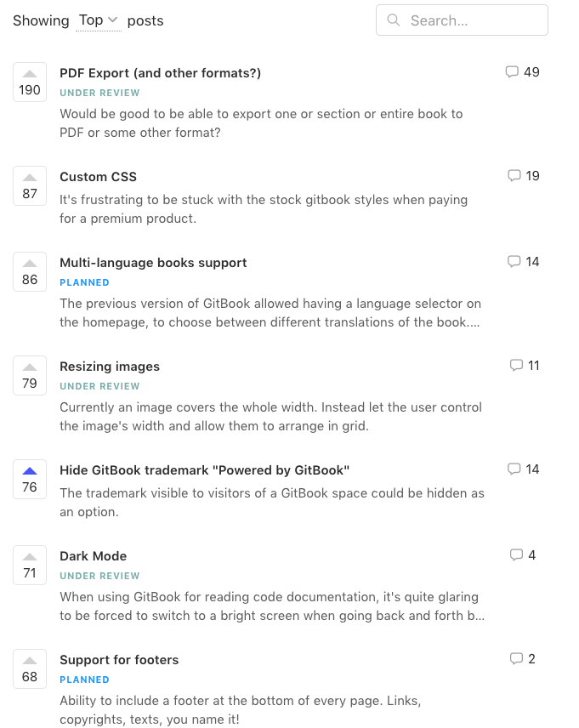Screen dimensions: 579x728
Task: Upvote the Resizing images post
Action: 30,376
